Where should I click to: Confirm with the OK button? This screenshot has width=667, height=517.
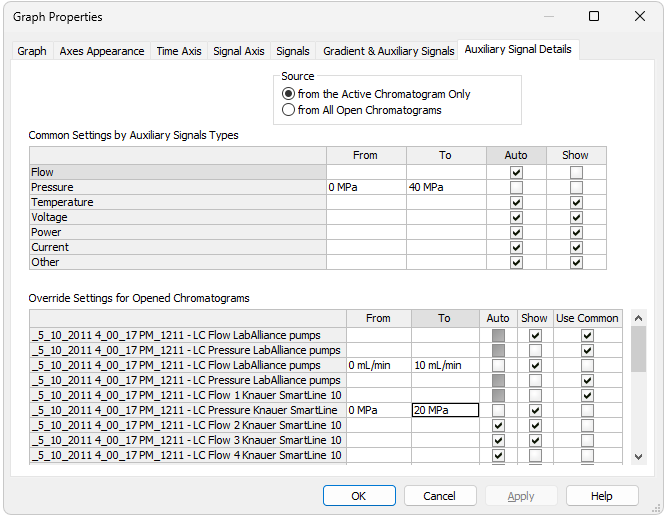tap(359, 496)
